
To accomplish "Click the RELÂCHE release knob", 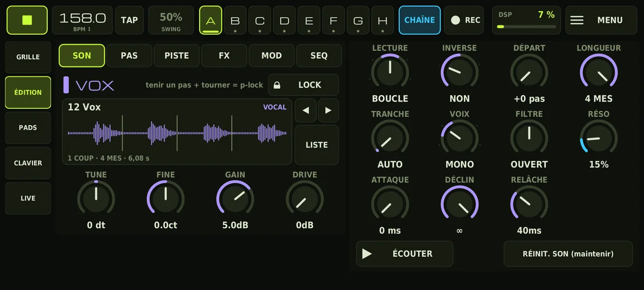I will click(x=529, y=204).
